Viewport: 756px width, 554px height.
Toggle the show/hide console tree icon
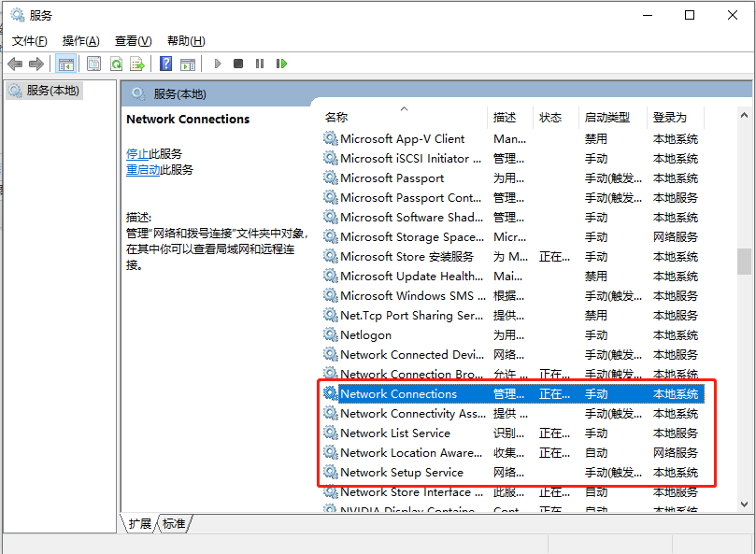tap(66, 64)
